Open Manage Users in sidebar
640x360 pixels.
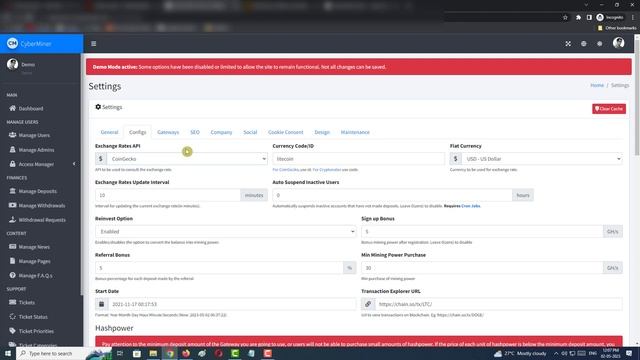click(x=29, y=135)
